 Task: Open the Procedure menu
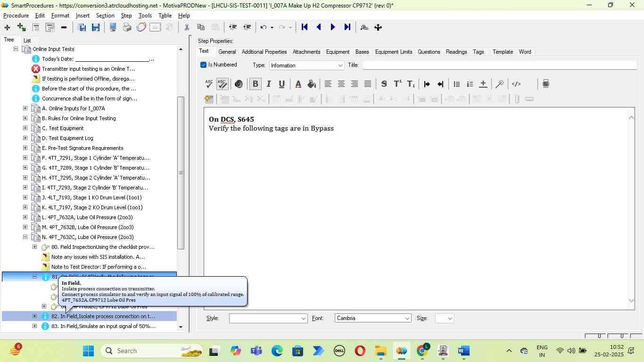click(16, 16)
